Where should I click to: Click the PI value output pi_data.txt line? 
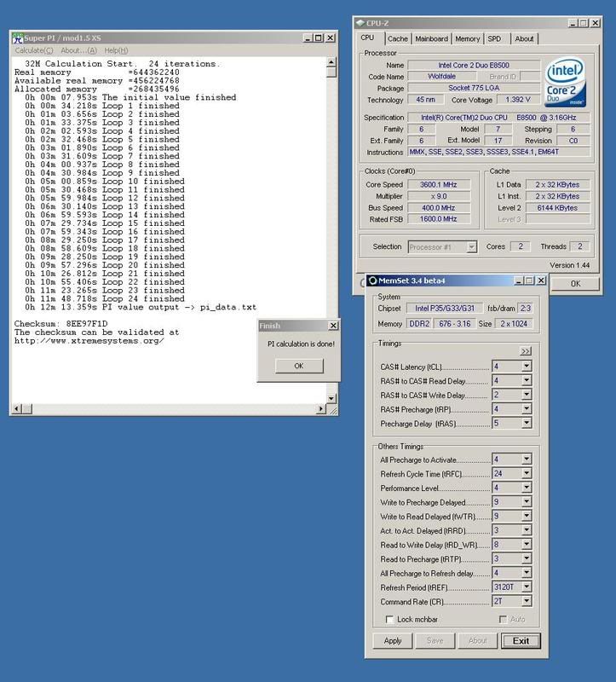coord(141,307)
